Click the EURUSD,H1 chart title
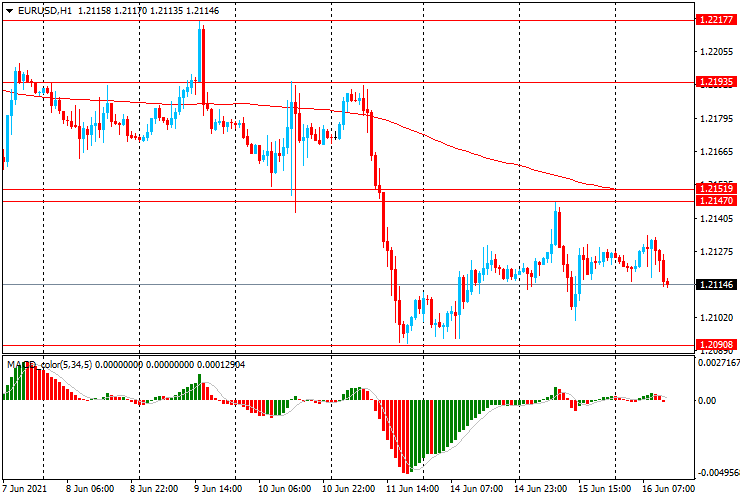 point(45,10)
